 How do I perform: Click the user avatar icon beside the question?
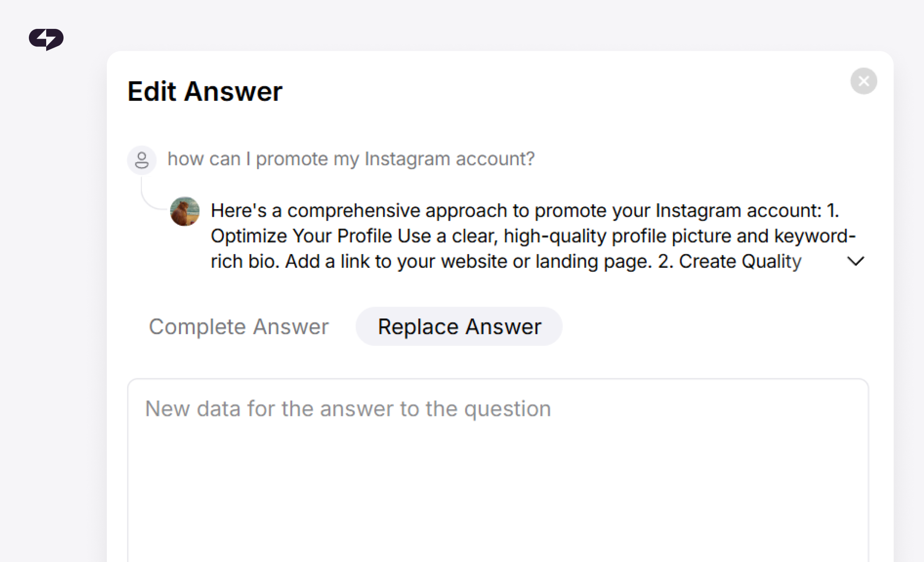tap(142, 160)
